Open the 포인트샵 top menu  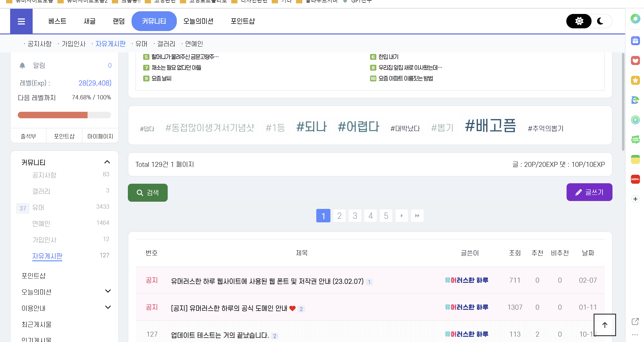242,21
